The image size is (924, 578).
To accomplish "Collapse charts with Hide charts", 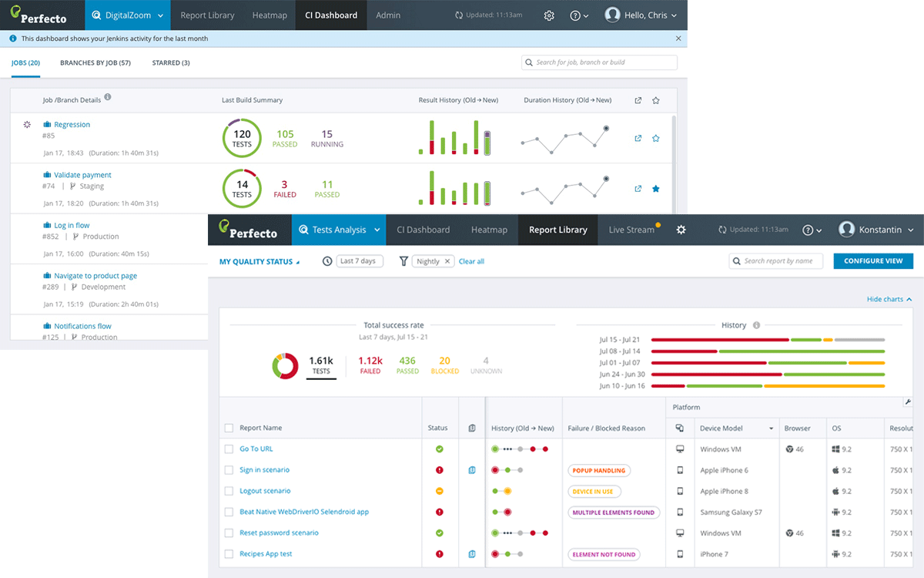I will [x=889, y=299].
